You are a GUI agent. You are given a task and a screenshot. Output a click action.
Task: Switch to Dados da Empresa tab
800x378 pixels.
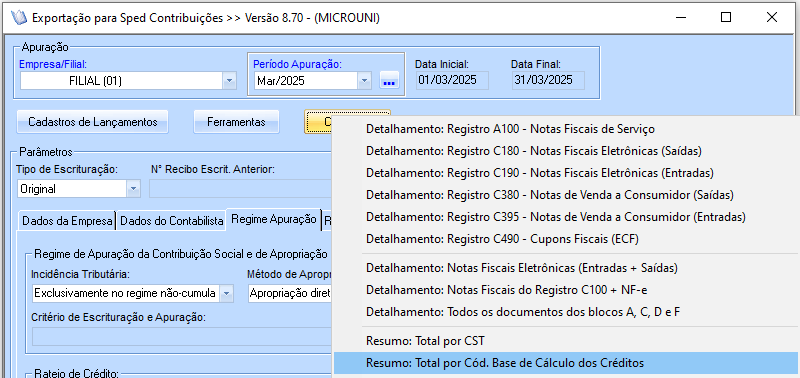point(67,221)
